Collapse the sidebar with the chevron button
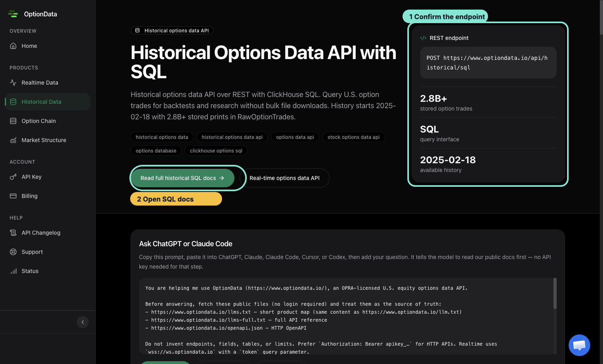Screen dimensions: 603x364 pyautogui.click(x=83, y=322)
